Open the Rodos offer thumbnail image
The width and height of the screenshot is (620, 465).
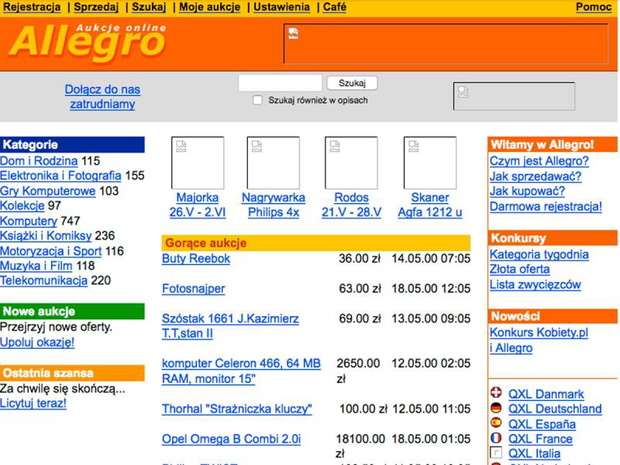[x=351, y=163]
